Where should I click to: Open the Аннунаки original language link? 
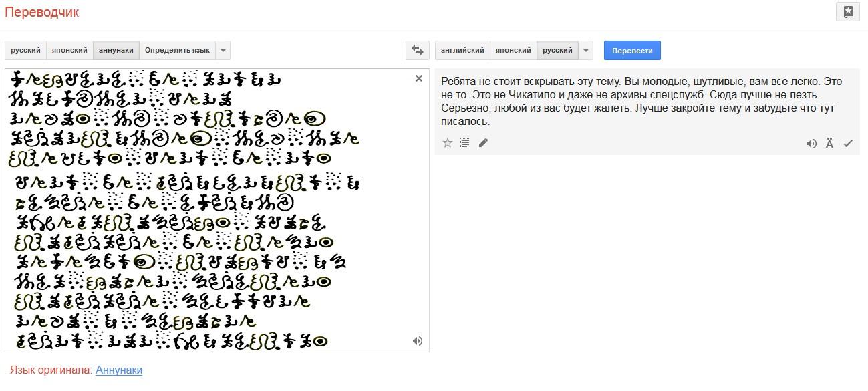tap(119, 370)
